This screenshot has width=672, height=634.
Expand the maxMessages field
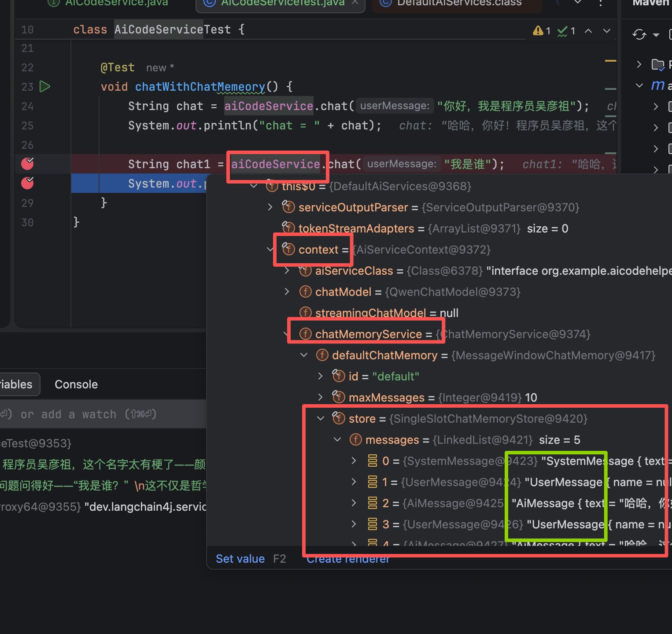pyautogui.click(x=321, y=397)
